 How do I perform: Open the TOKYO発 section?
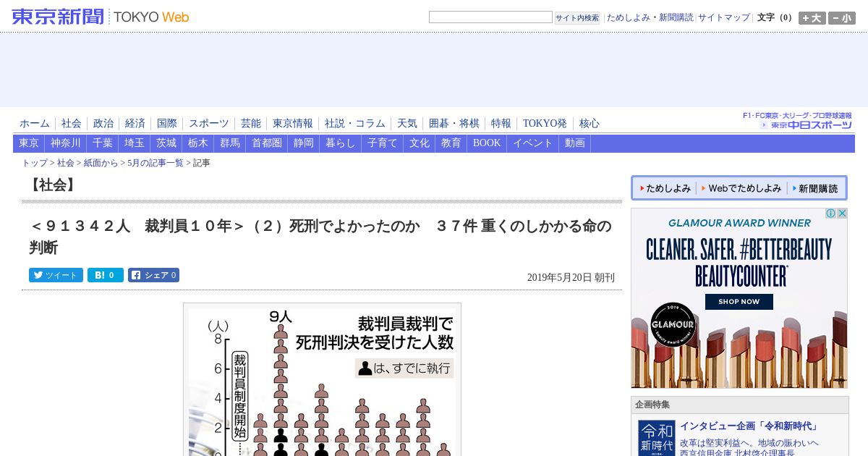click(x=545, y=124)
